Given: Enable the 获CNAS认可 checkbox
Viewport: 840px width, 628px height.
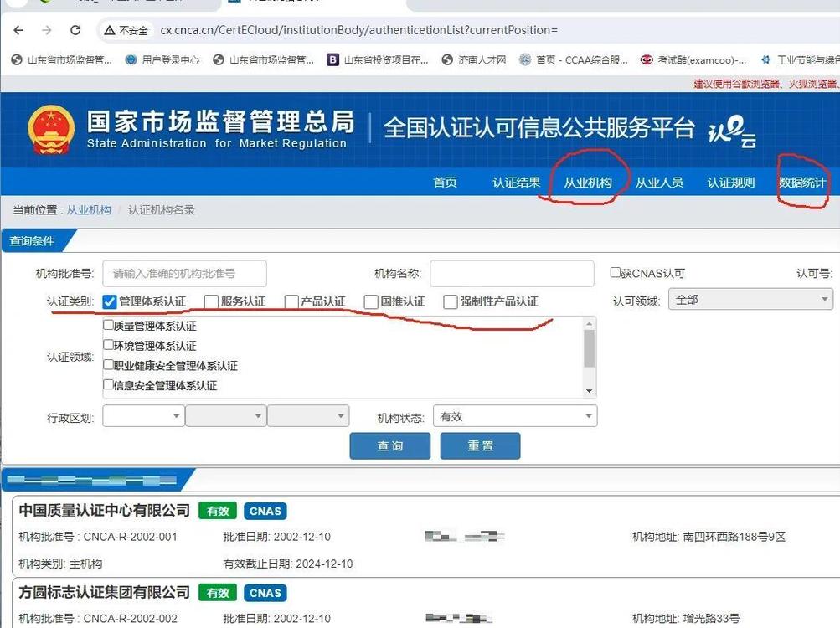Looking at the screenshot, I should [616, 273].
